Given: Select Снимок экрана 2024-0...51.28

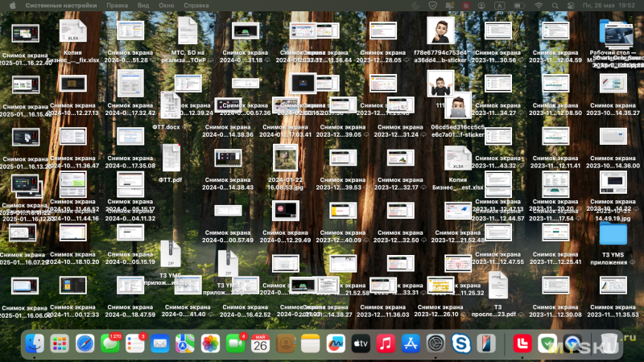Looking at the screenshot, I should point(130,31).
